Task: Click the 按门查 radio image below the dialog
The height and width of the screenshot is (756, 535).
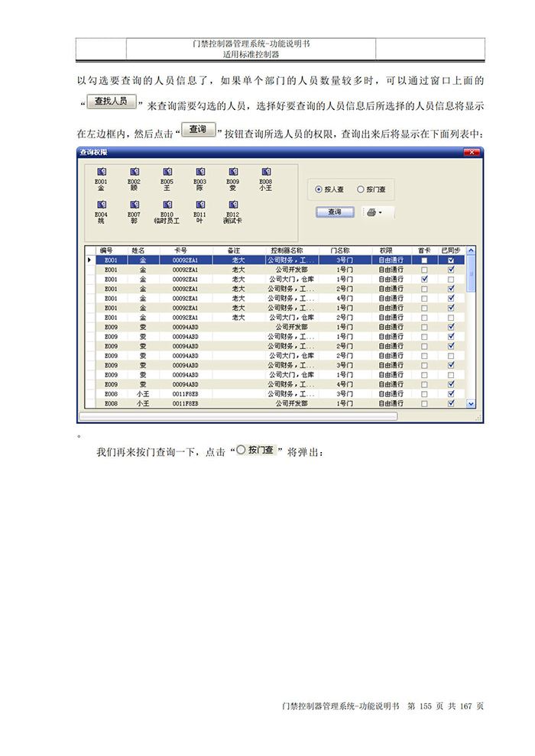Action: (x=255, y=450)
